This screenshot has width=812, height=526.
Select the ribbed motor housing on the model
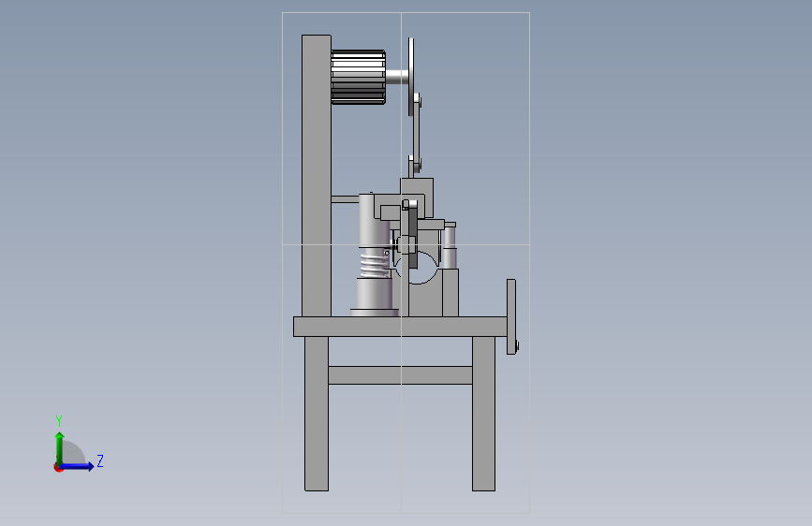click(358, 77)
